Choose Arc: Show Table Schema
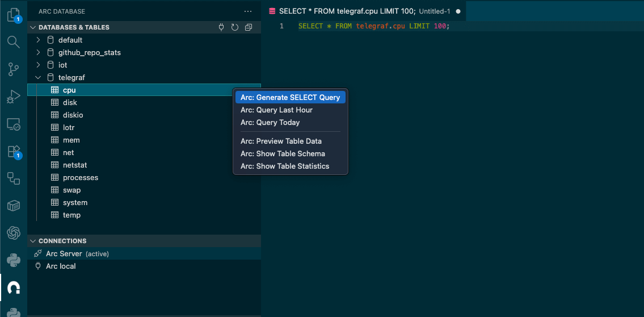 coord(283,153)
